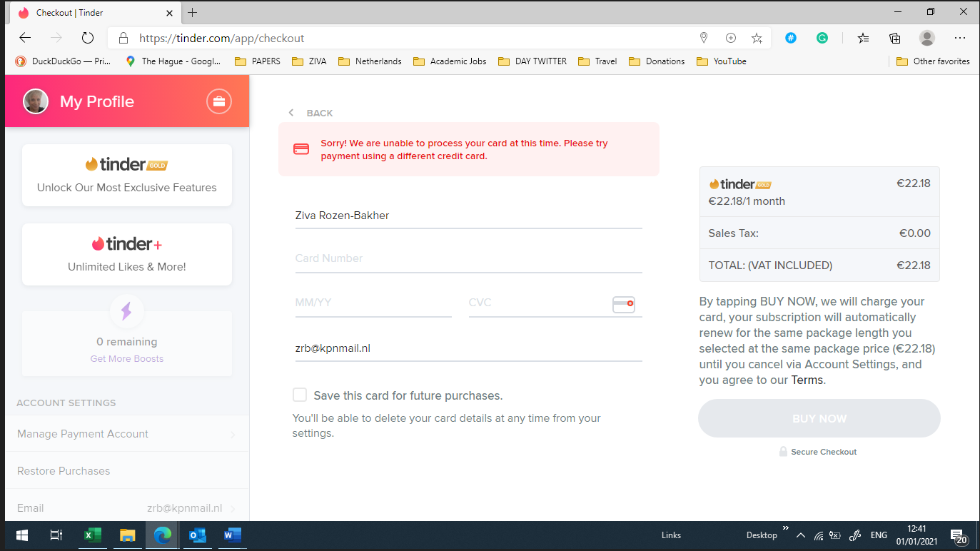The width and height of the screenshot is (980, 551).
Task: Click the BACK link
Action: [320, 113]
